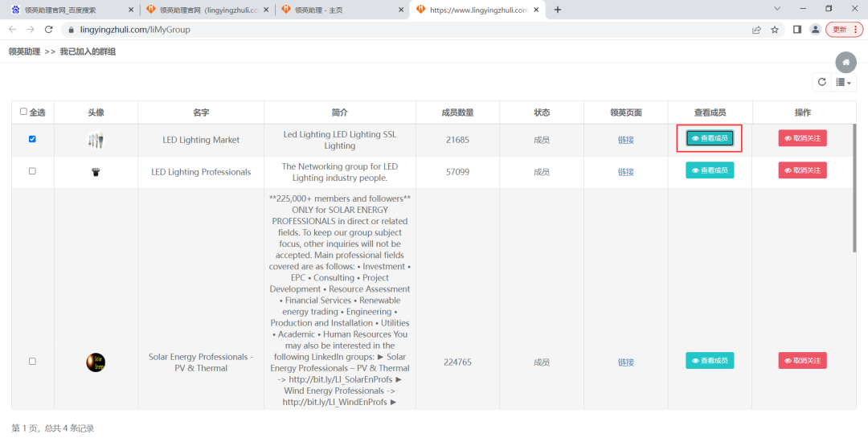Image resolution: width=868 pixels, height=438 pixels.
Task: Click the LED Lighting Market name cell
Action: pyautogui.click(x=201, y=140)
